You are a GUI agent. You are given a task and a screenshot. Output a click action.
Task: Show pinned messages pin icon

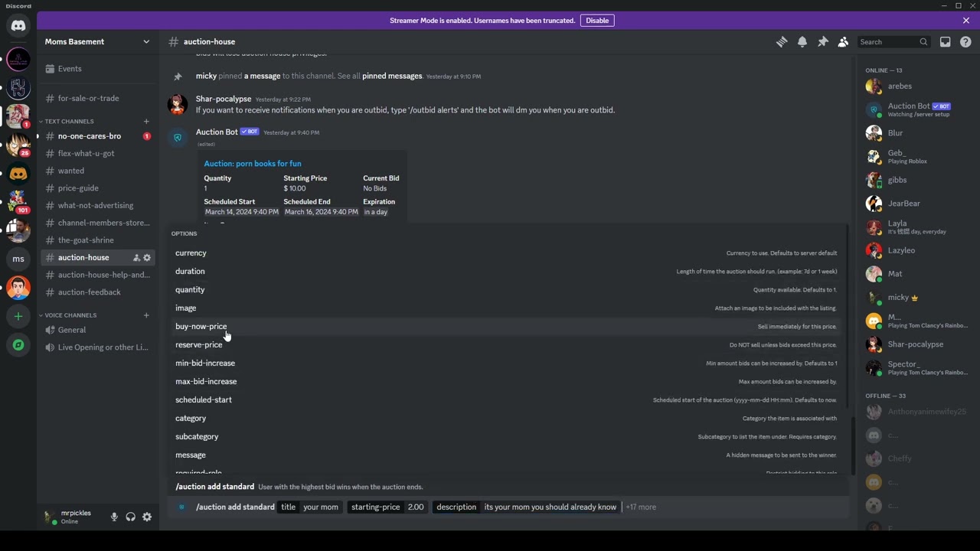point(823,42)
